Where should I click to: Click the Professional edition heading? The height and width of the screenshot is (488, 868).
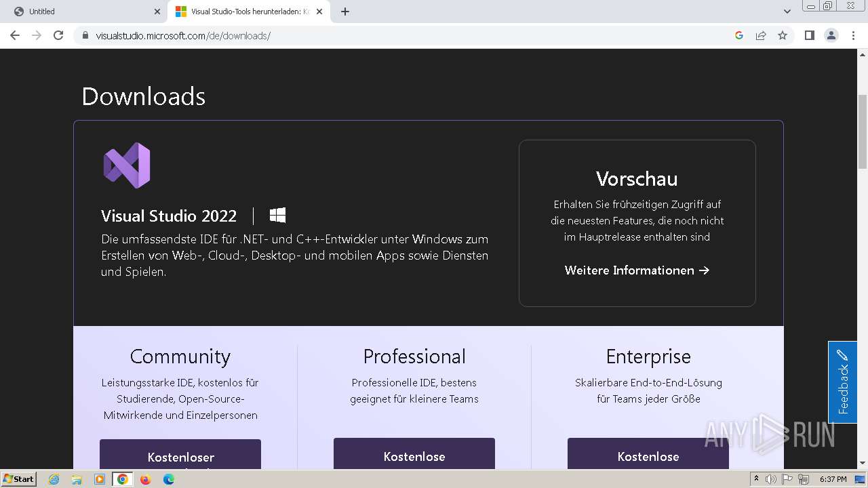click(414, 357)
